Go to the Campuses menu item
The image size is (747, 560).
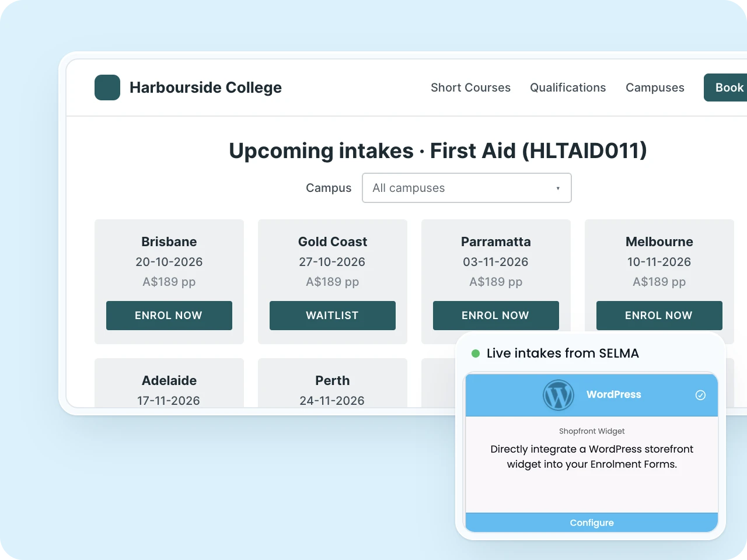655,87
